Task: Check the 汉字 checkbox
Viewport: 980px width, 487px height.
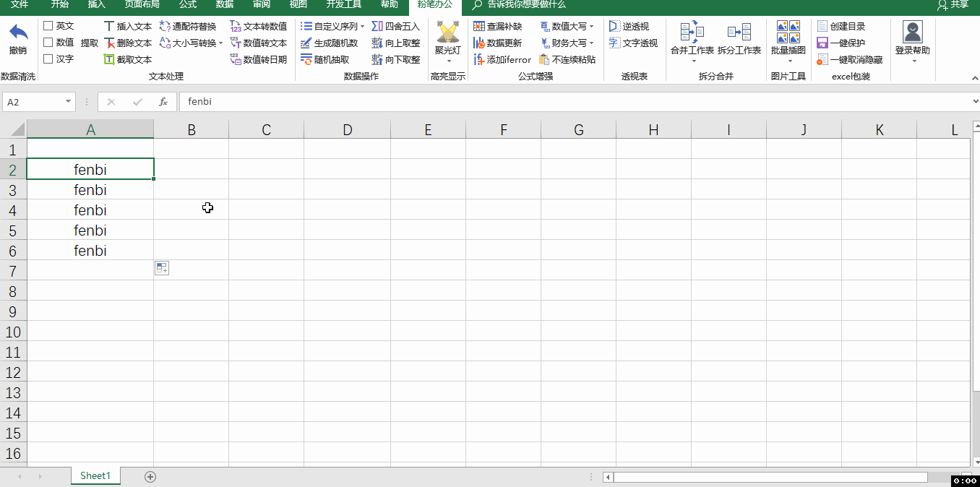Action: tap(49, 59)
